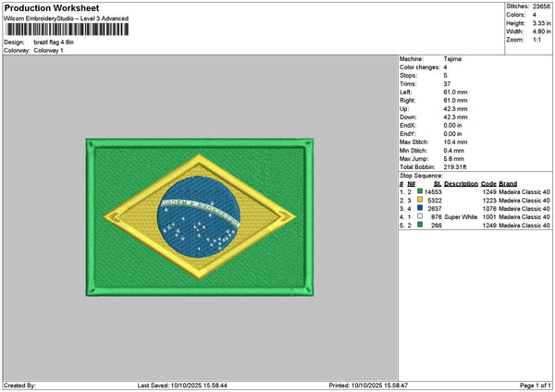The width and height of the screenshot is (555, 392).
Task: Click 'Wilcom EmbroideryStudio – Level 3 Advanced' text
Action: tap(67, 18)
